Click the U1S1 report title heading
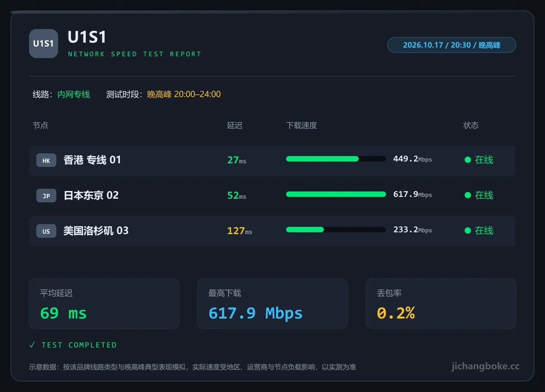The width and height of the screenshot is (545, 392). pyautogui.click(x=87, y=37)
